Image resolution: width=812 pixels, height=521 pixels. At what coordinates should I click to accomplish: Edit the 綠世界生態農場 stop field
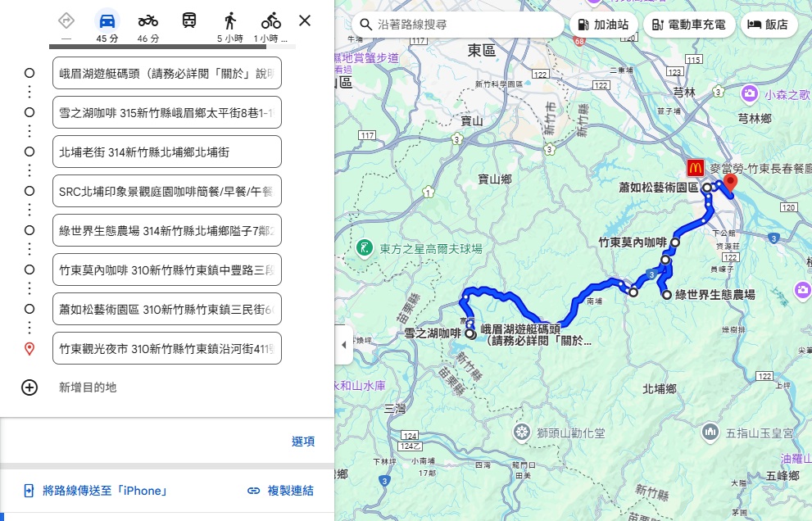[167, 230]
